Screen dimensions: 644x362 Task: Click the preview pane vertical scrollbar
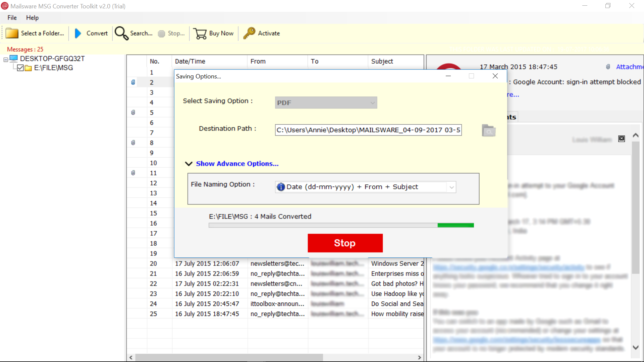tap(636, 208)
